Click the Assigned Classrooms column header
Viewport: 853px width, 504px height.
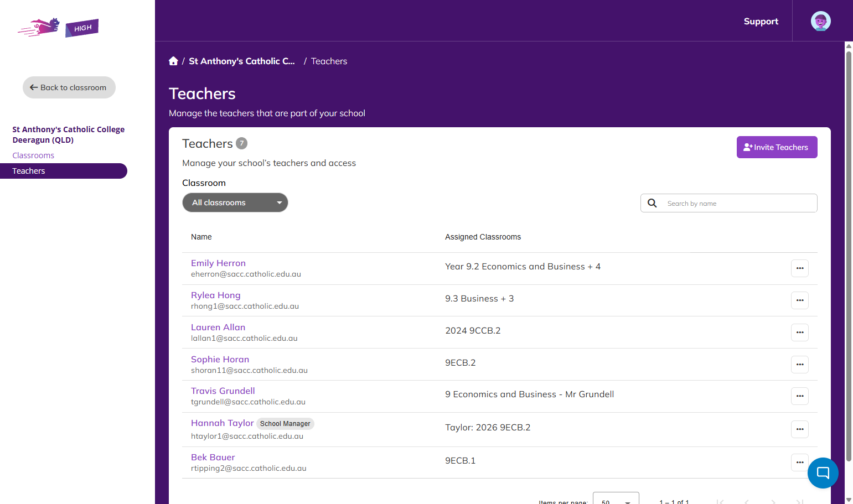(483, 237)
